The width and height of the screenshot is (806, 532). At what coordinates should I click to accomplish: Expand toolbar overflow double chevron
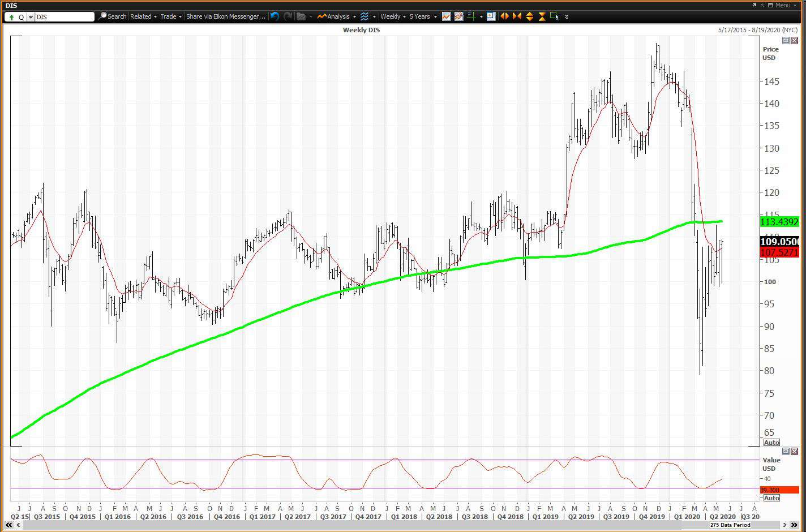coord(567,17)
